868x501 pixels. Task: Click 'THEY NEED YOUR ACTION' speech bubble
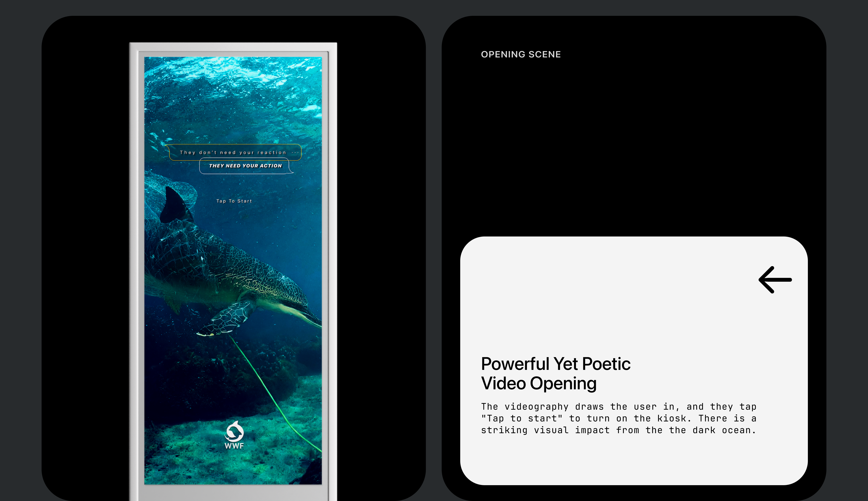pos(245,166)
